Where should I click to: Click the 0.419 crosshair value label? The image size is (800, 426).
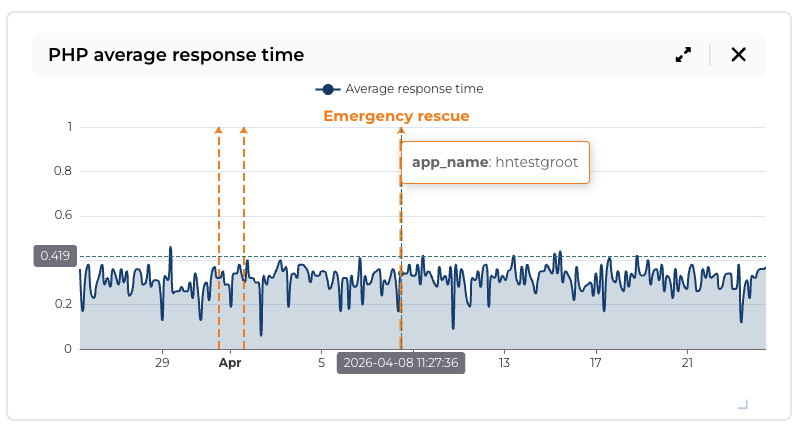point(55,256)
